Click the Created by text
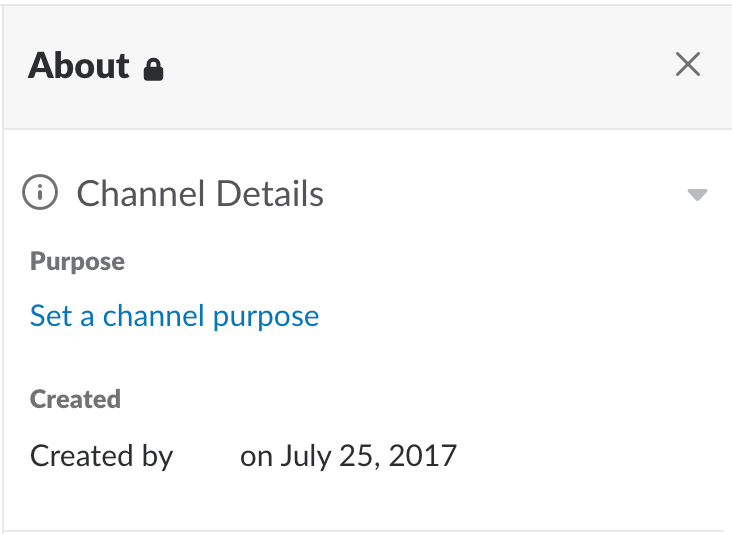Image resolution: width=732 pixels, height=534 pixels. click(x=101, y=457)
